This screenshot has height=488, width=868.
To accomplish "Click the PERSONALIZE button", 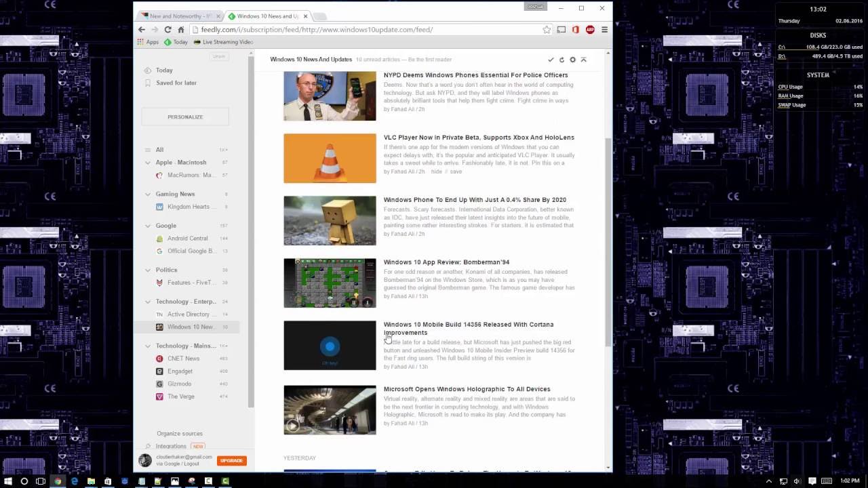I will [185, 117].
